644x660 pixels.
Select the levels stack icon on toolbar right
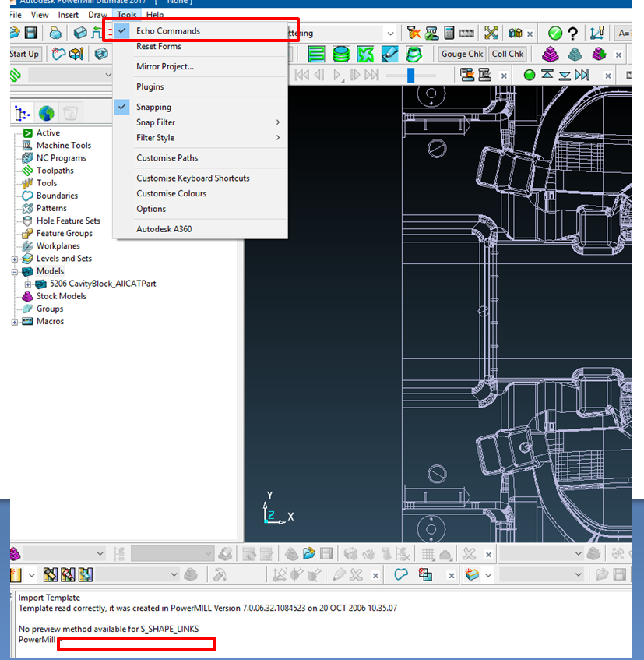point(550,54)
